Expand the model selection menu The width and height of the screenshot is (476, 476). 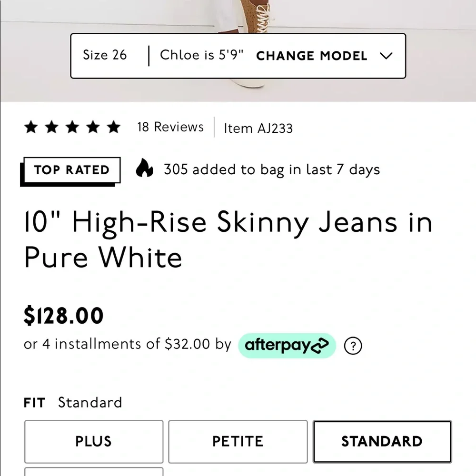(312, 56)
